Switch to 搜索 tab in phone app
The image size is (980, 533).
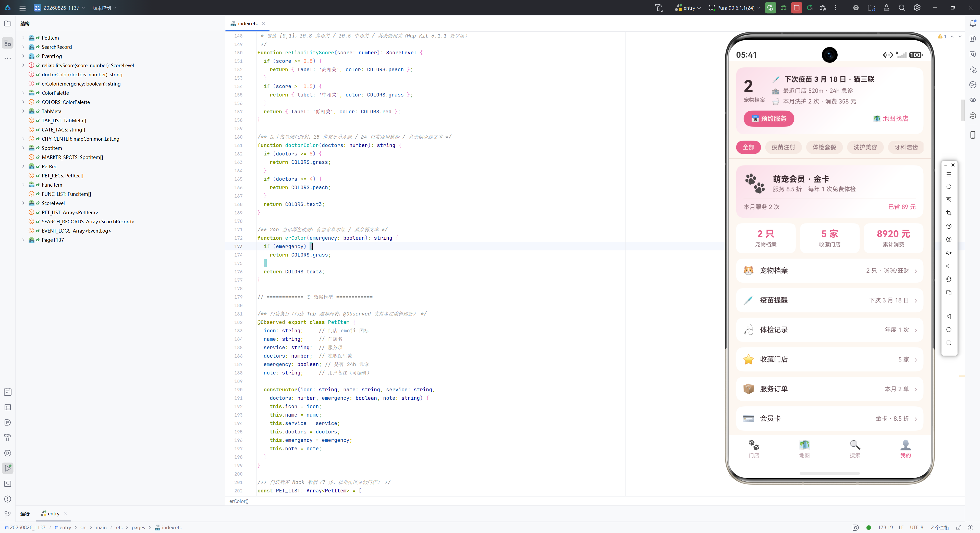[855, 449]
